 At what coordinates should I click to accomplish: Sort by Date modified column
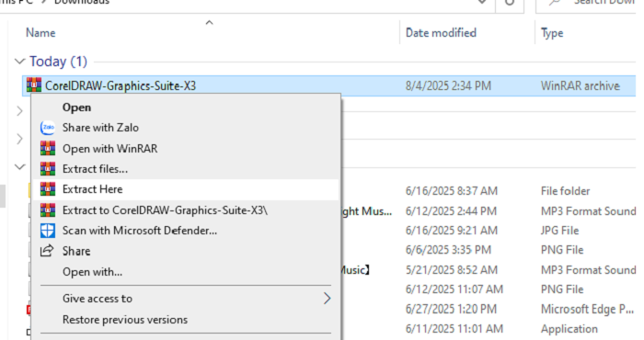click(x=441, y=33)
